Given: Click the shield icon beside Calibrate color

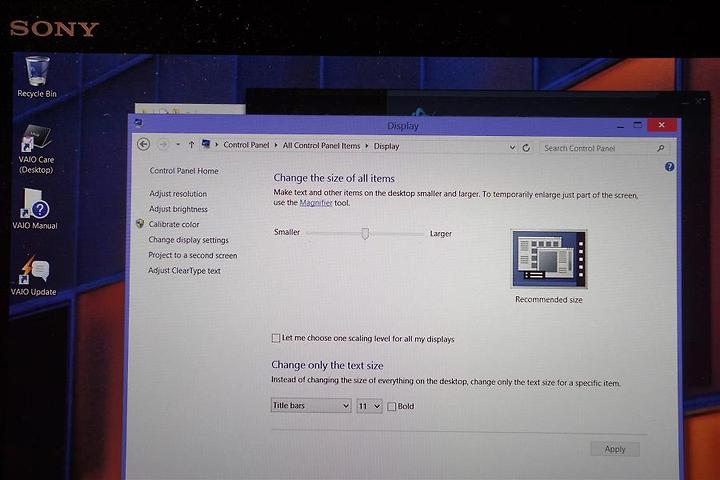Looking at the screenshot, I should pos(140,224).
